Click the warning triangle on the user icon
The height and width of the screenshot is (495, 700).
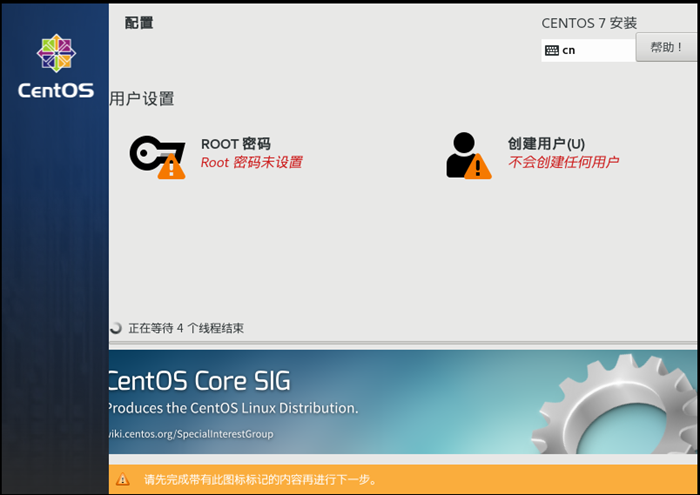[x=478, y=166]
